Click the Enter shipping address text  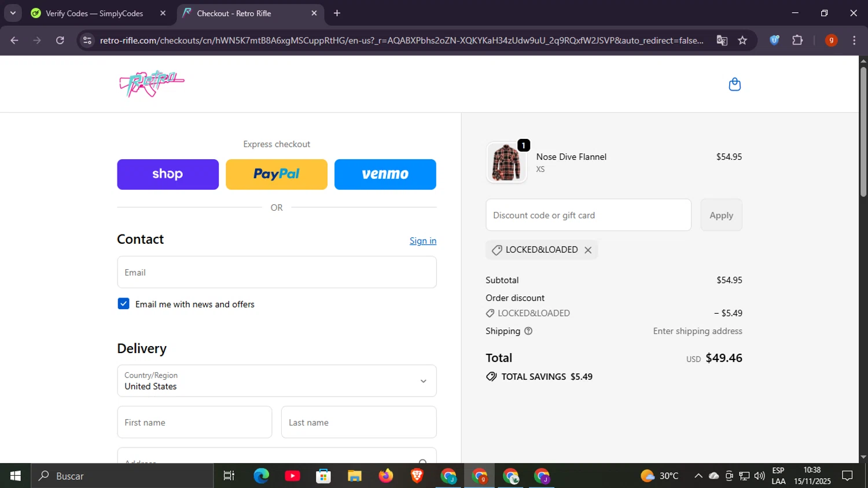(698, 331)
